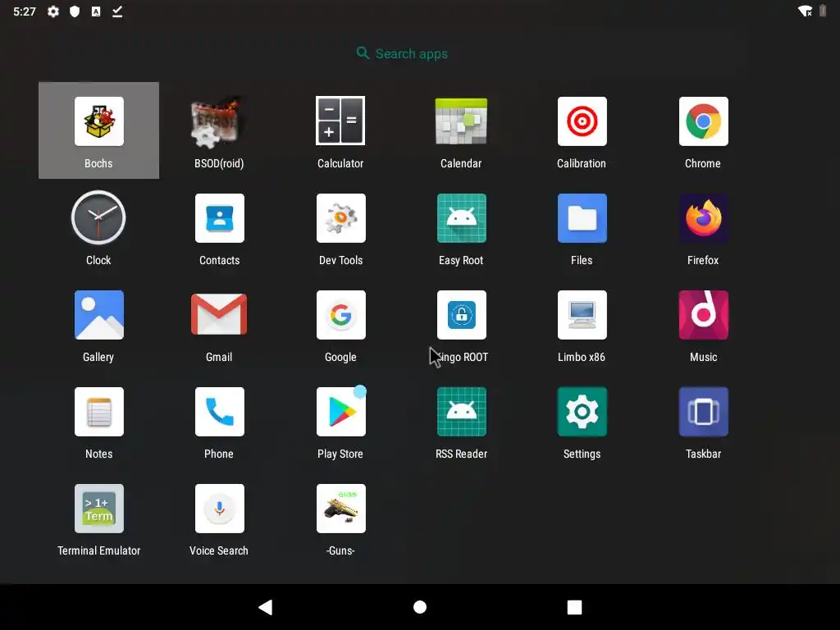Tap the Recents square navigation button
The width and height of the screenshot is (840, 630).
pos(574,607)
